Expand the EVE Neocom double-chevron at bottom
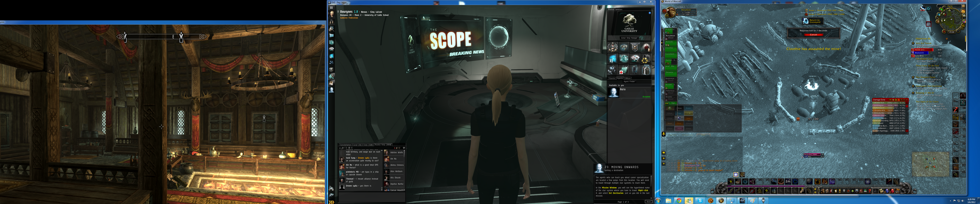The image size is (980, 204). [x=331, y=202]
